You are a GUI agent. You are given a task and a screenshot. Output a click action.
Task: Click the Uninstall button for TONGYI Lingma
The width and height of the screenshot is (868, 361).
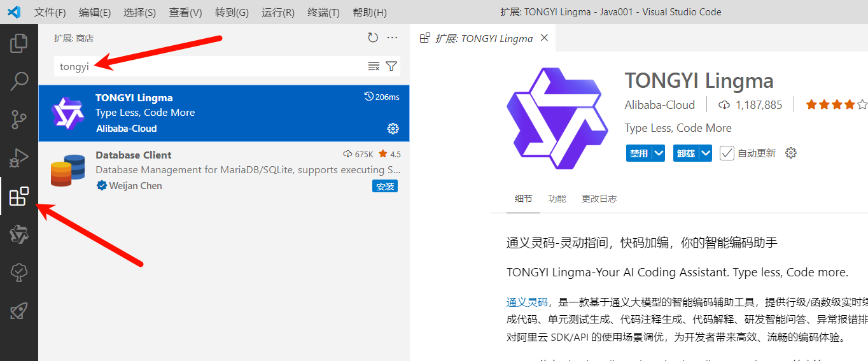(686, 153)
